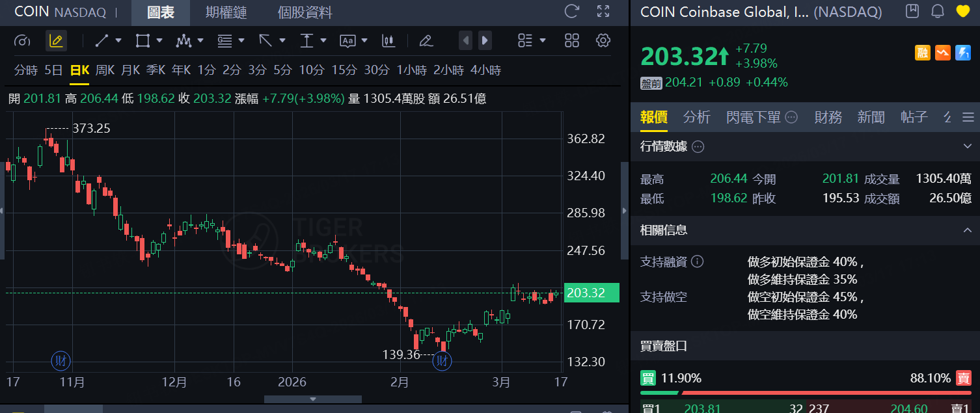
Task: Select the 5日 timeframe
Action: 53,70
